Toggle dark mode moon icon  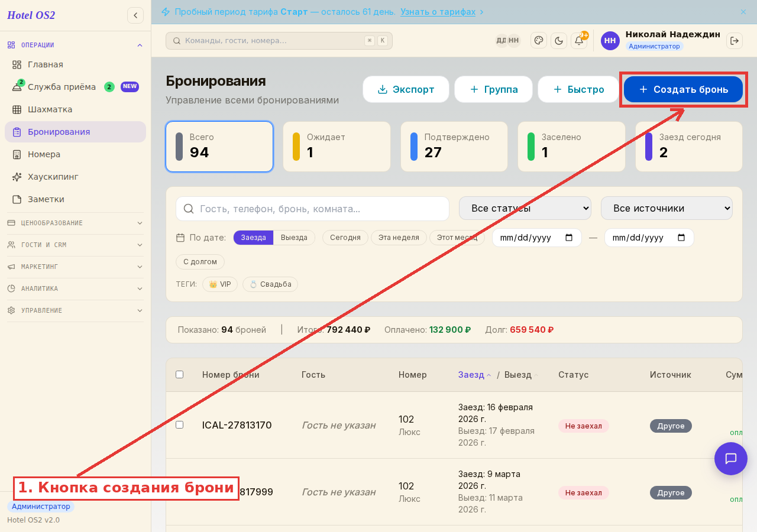(559, 40)
